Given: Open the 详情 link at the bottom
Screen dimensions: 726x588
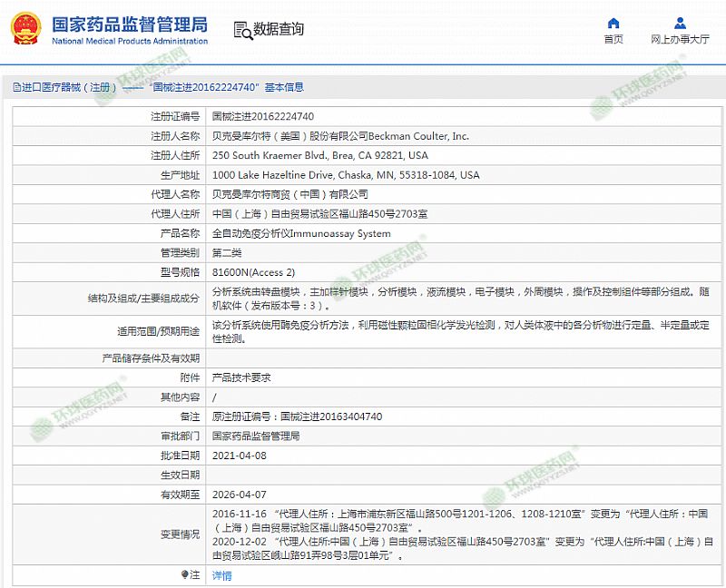Looking at the screenshot, I should 221,575.
